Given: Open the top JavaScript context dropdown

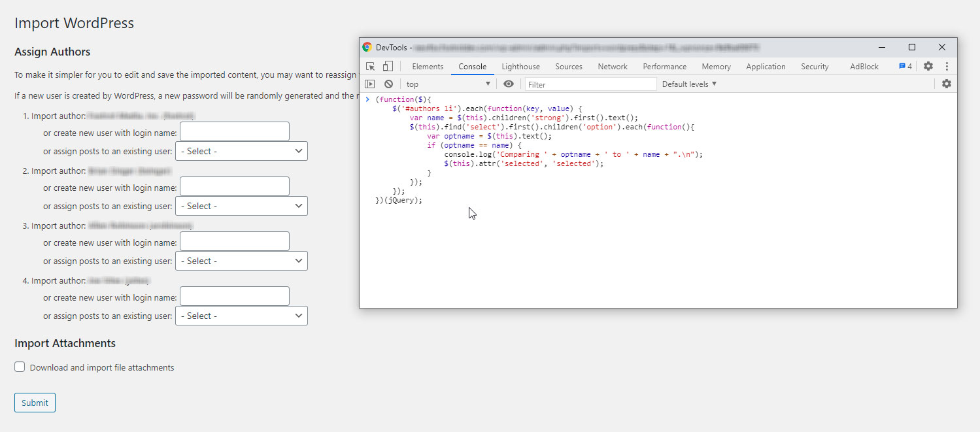Looking at the screenshot, I should coord(448,84).
